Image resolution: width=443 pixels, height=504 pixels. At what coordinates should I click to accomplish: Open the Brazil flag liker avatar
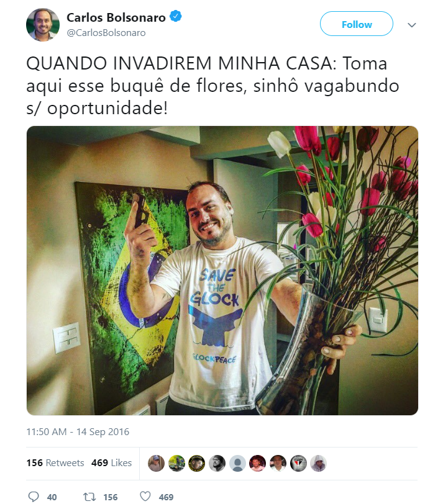pos(176,463)
